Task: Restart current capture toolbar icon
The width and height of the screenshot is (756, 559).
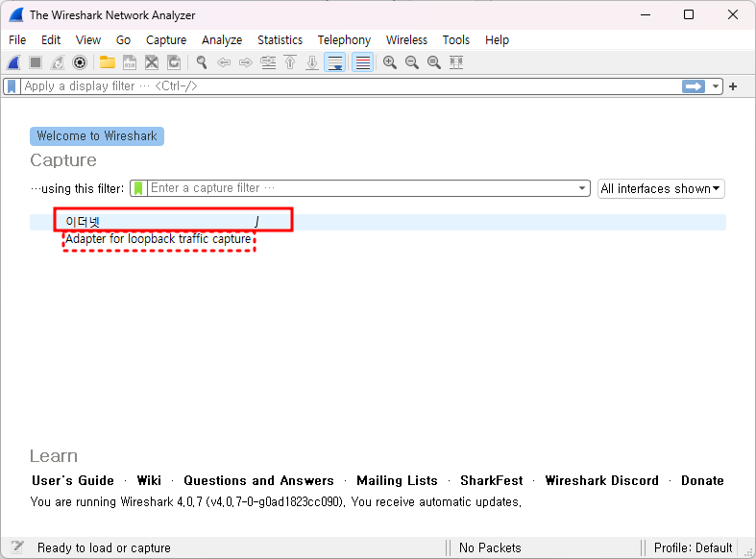Action: (58, 62)
